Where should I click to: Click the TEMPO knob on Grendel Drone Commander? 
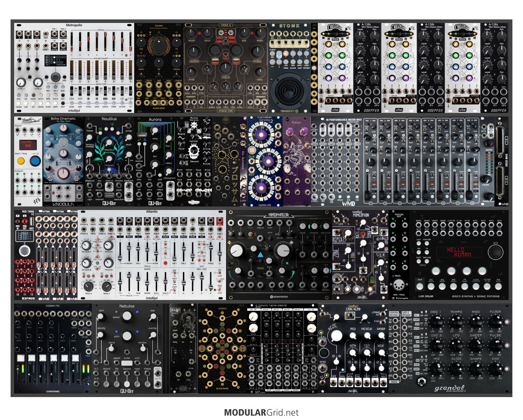[456, 322]
